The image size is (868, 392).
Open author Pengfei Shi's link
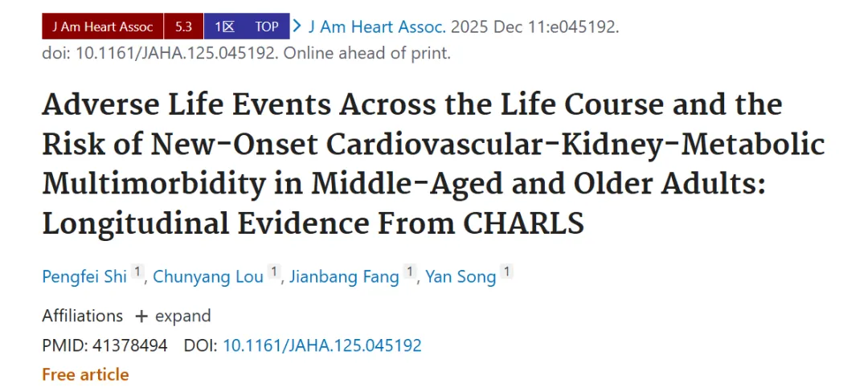point(84,276)
